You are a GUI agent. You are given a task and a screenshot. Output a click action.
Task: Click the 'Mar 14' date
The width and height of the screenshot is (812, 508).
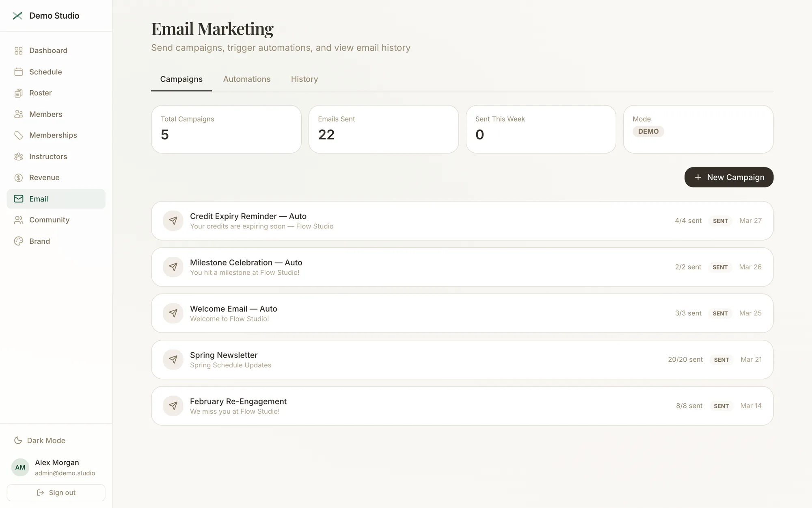(x=751, y=406)
